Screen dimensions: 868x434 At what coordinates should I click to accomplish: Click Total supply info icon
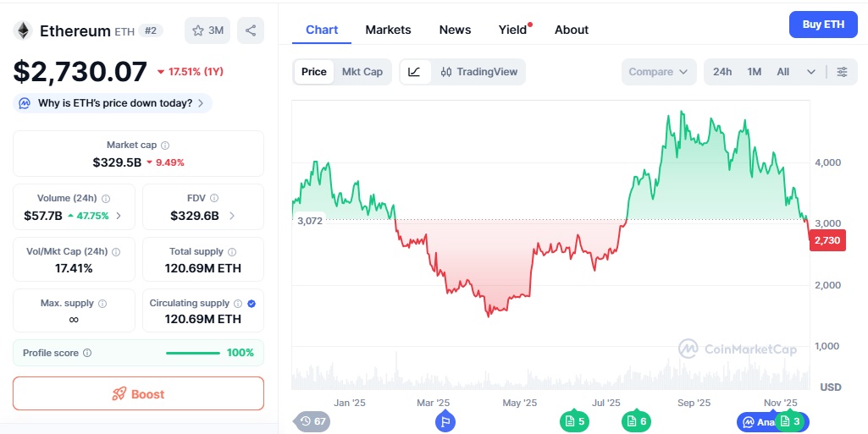(x=232, y=252)
